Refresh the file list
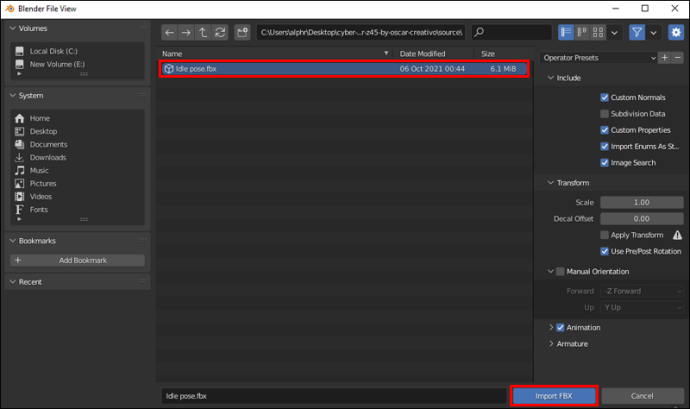The width and height of the screenshot is (690, 409). (x=220, y=33)
